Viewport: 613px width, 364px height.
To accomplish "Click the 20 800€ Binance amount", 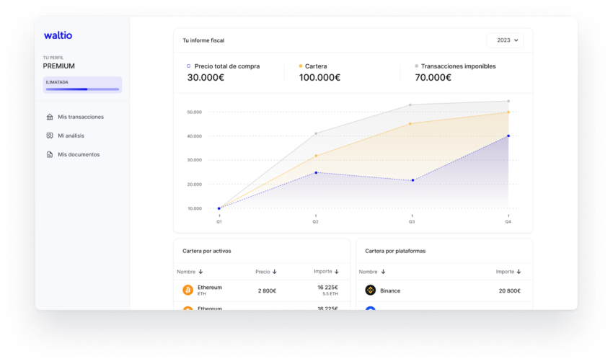I will point(509,290).
